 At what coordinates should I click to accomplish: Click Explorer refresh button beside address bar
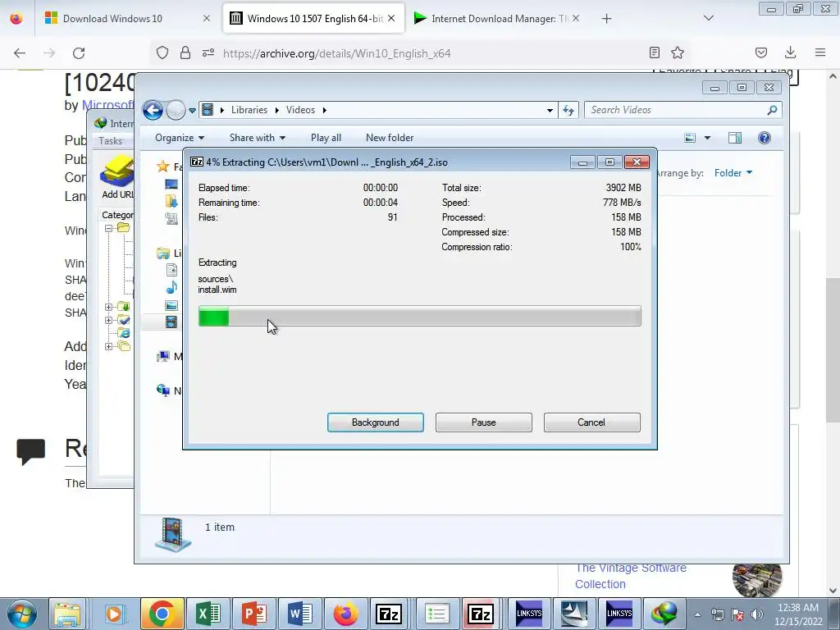pos(568,111)
